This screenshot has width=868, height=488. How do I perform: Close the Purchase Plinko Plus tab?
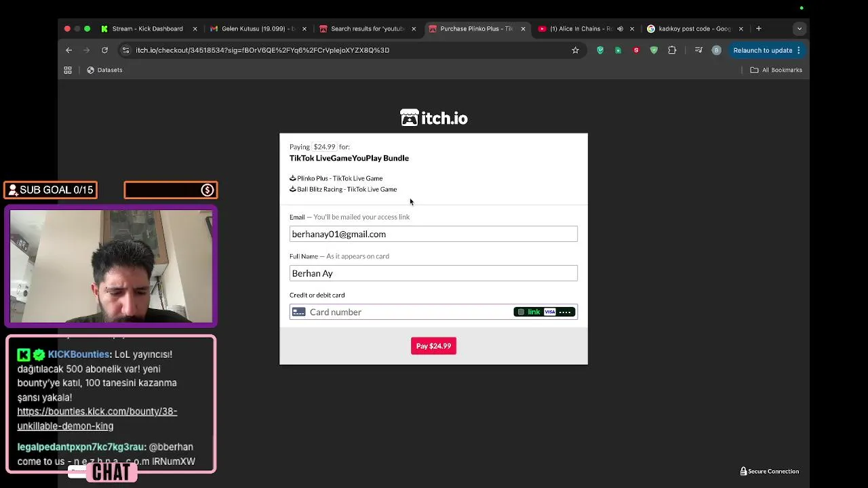[x=523, y=28]
